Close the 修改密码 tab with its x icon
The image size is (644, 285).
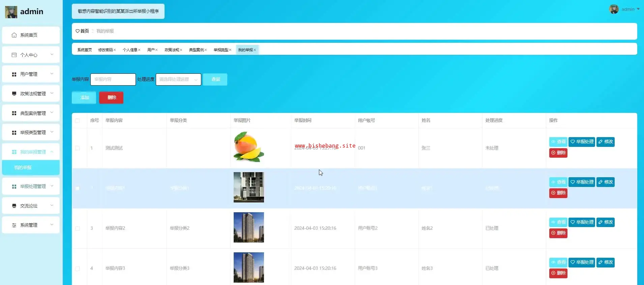point(115,50)
